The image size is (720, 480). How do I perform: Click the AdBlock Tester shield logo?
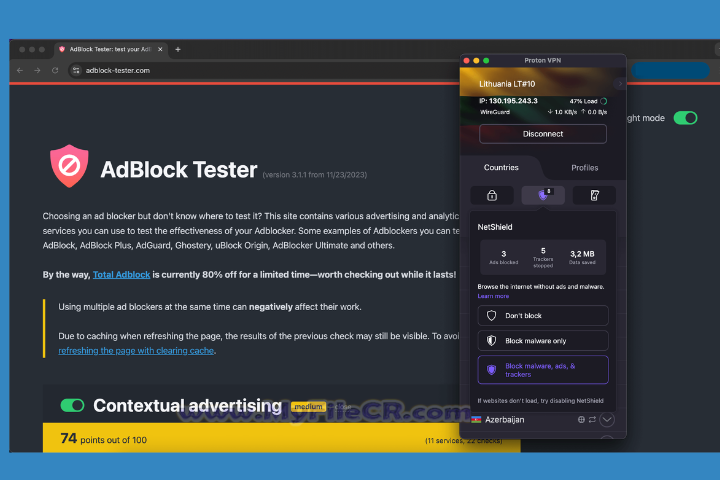coord(69,166)
